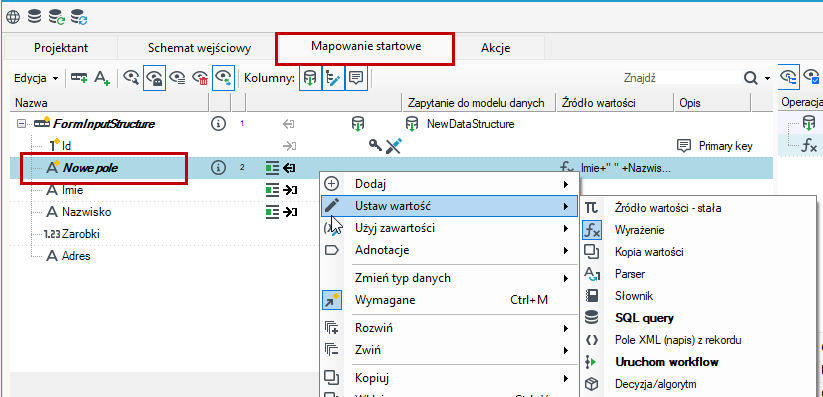Click the Źródło wartości column header

[x=615, y=103]
